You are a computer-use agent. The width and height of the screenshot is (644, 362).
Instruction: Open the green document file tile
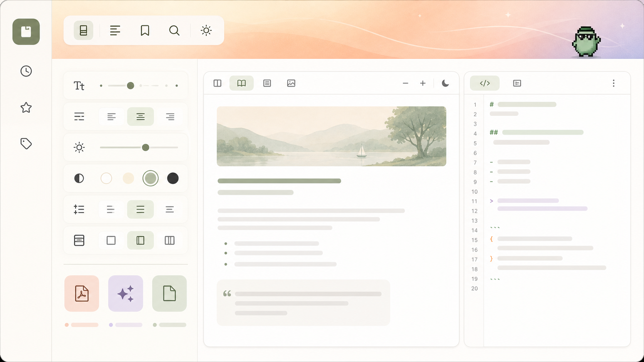[169, 294]
